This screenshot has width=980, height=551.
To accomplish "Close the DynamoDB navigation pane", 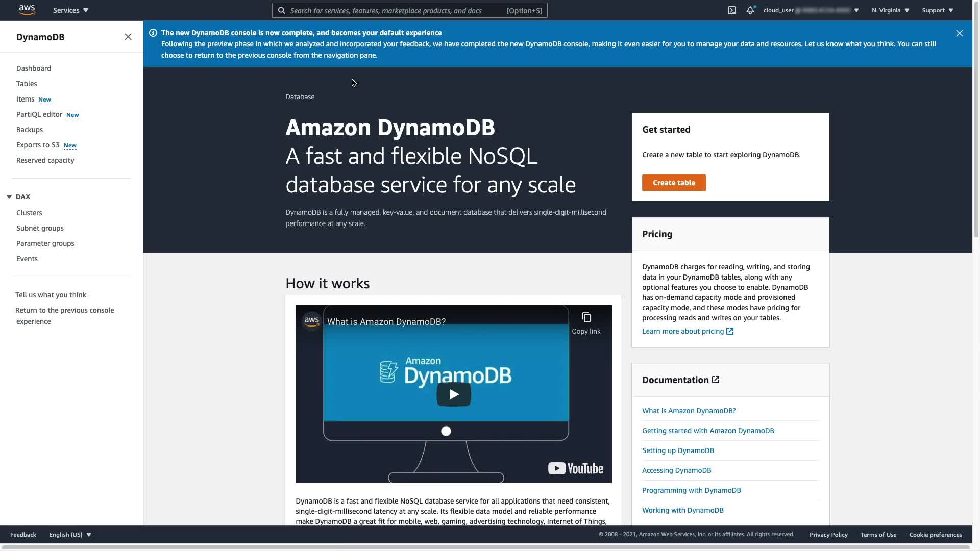I will [x=128, y=37].
